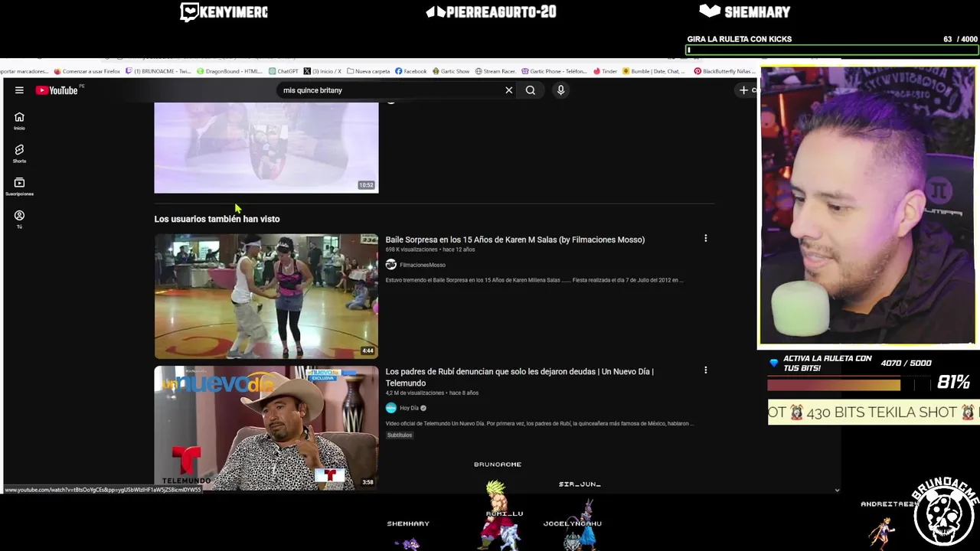Open the Tú profile section

click(x=19, y=220)
